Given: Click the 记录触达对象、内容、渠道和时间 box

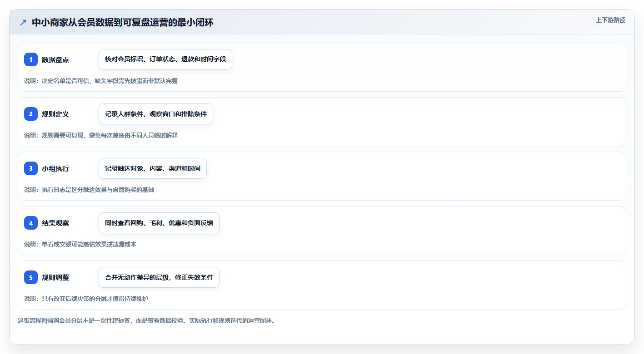Looking at the screenshot, I should [x=153, y=168].
